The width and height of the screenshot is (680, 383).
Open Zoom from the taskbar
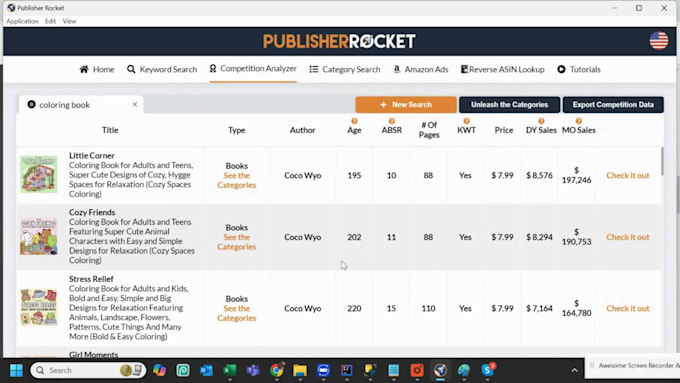pos(323,370)
